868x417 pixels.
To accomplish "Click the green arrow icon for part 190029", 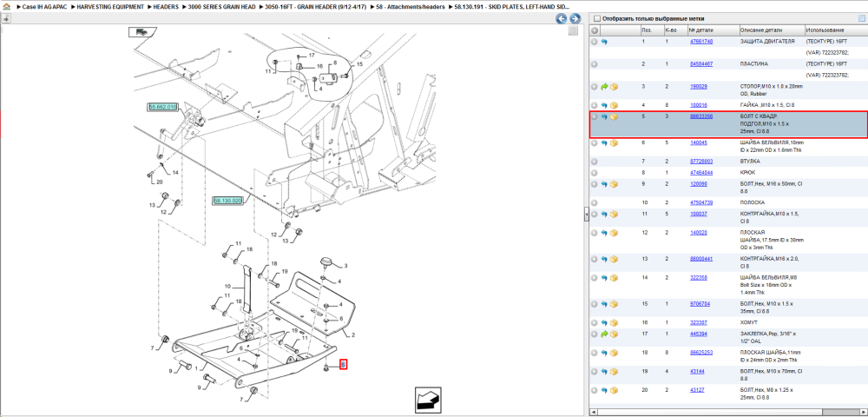I will coord(604,87).
